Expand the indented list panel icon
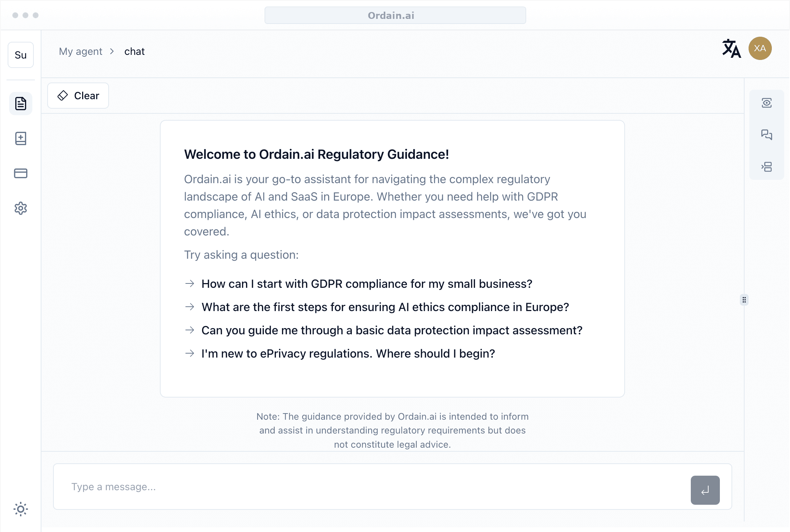Screen dimensions: 790x532 767,167
